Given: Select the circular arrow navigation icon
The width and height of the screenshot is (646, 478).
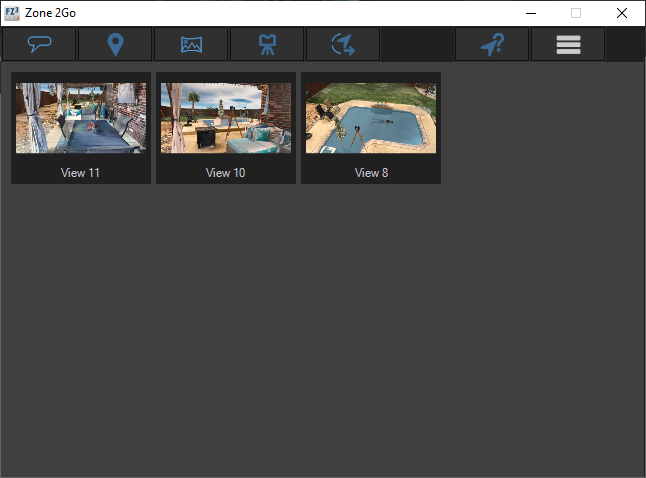Looking at the screenshot, I should 343,44.
